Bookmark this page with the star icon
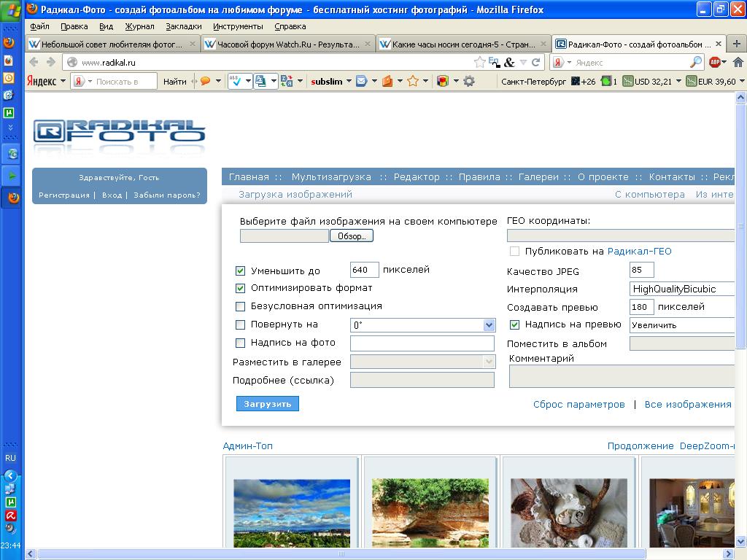Screen dimensions: 747x560 (479, 63)
